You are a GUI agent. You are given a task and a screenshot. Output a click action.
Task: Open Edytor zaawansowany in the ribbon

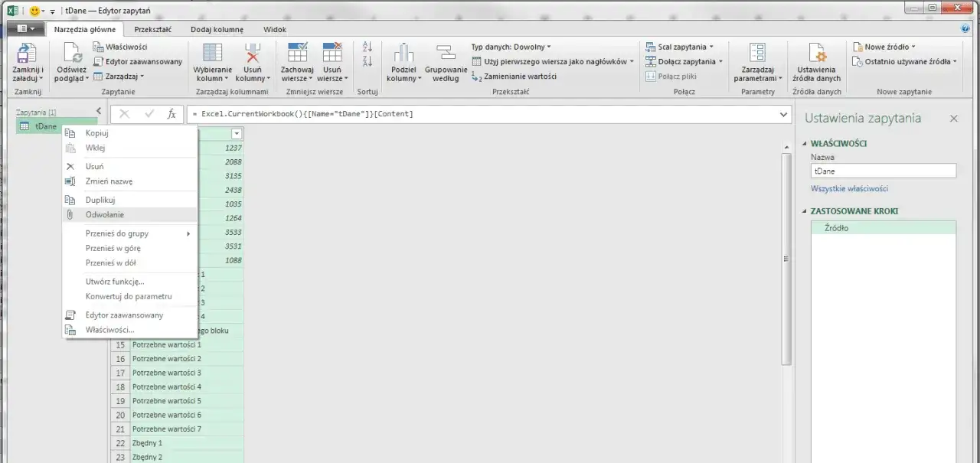[x=138, y=61]
